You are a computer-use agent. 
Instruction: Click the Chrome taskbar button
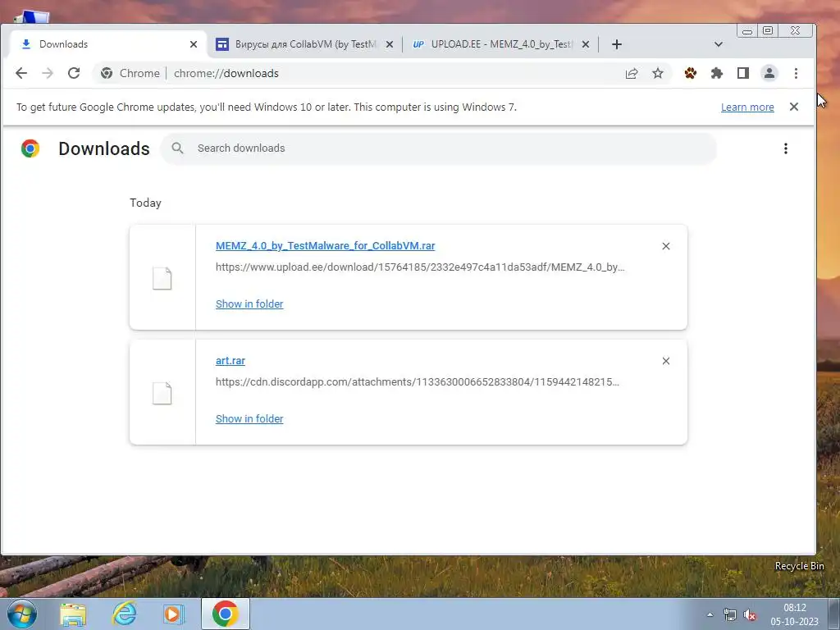point(226,614)
